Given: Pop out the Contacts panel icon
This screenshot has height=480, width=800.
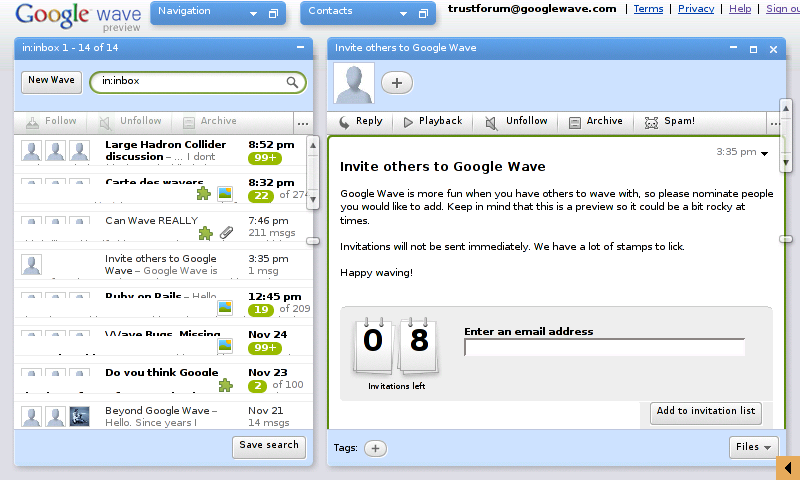Looking at the screenshot, I should tap(423, 14).
